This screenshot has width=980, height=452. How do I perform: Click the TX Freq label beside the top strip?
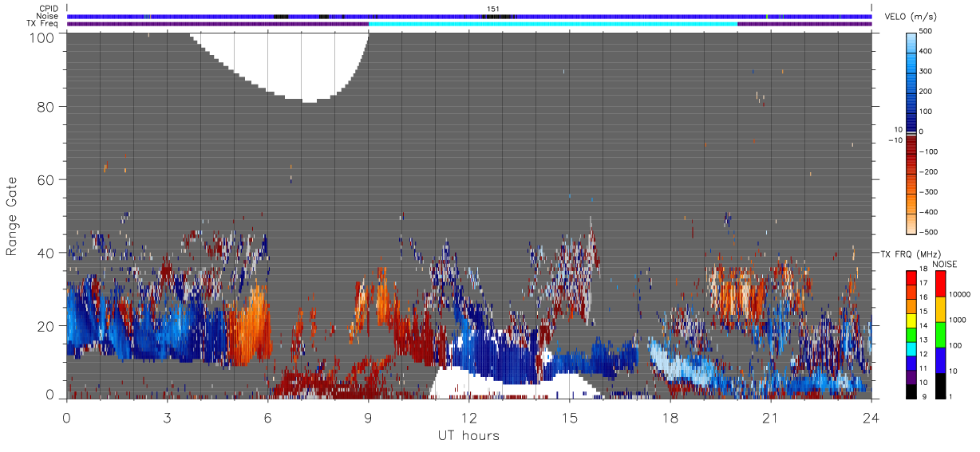tap(43, 24)
